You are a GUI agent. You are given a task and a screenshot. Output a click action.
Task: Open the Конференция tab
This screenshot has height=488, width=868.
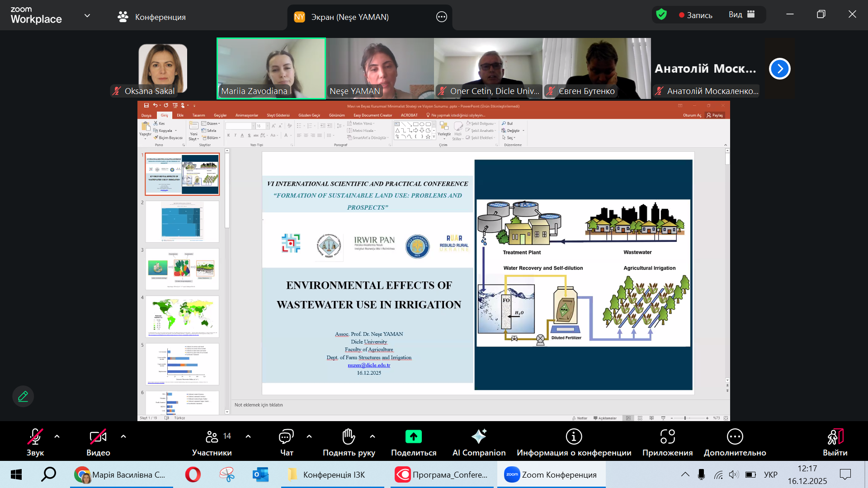151,17
